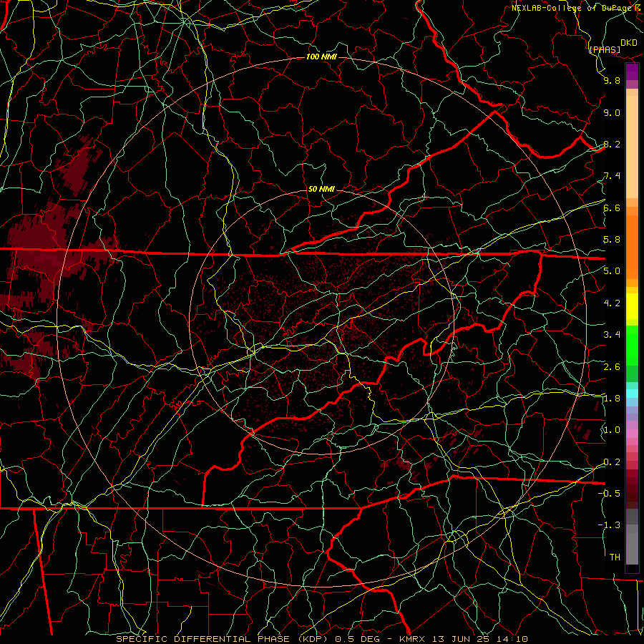Click the [PHAS] label above the color scale
This screenshot has width=644, height=644.
[x=605, y=49]
